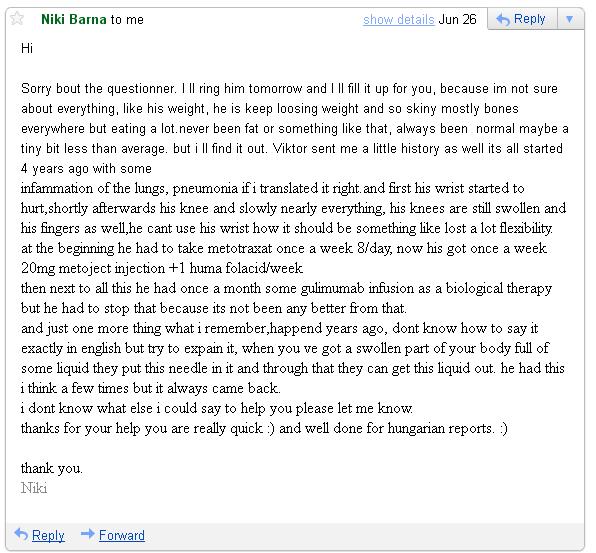This screenshot has width=596, height=553.
Task: Click the bottom reply arrow icon
Action: click(21, 534)
